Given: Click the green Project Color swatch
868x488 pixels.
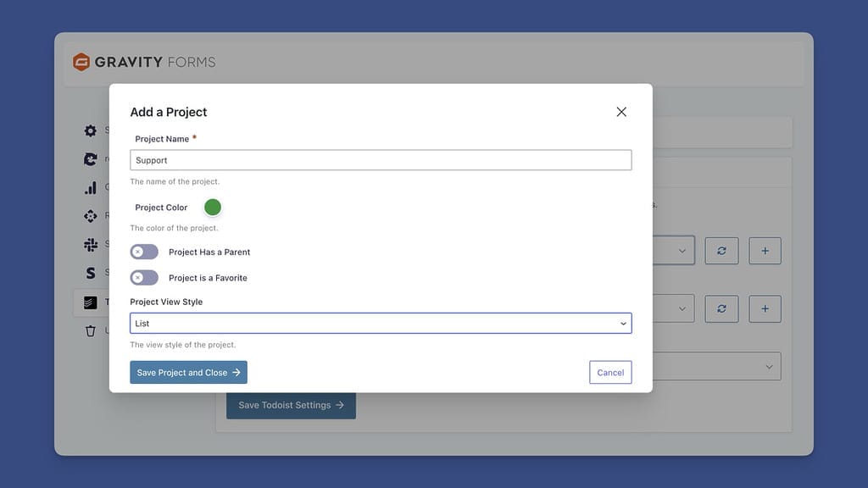Looking at the screenshot, I should pos(213,207).
